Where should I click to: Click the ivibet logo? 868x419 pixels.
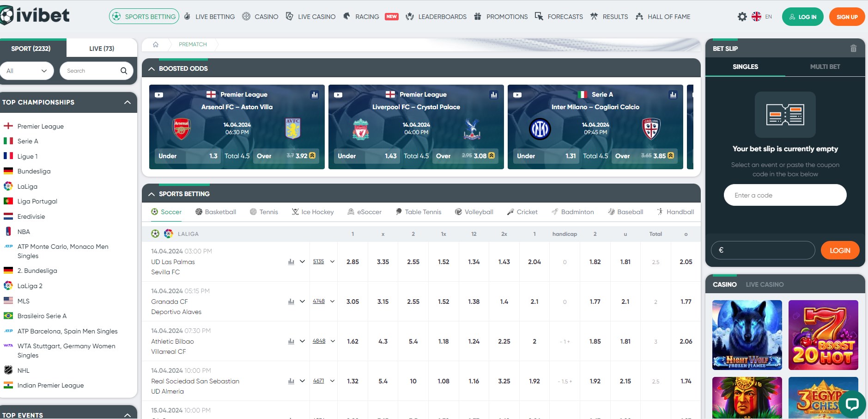point(35,15)
